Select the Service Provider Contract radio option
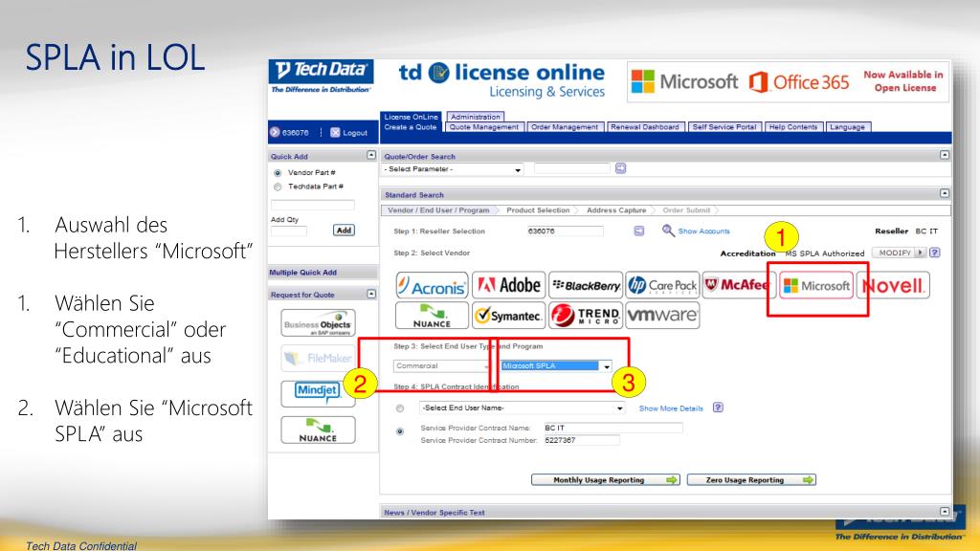 coord(400,431)
